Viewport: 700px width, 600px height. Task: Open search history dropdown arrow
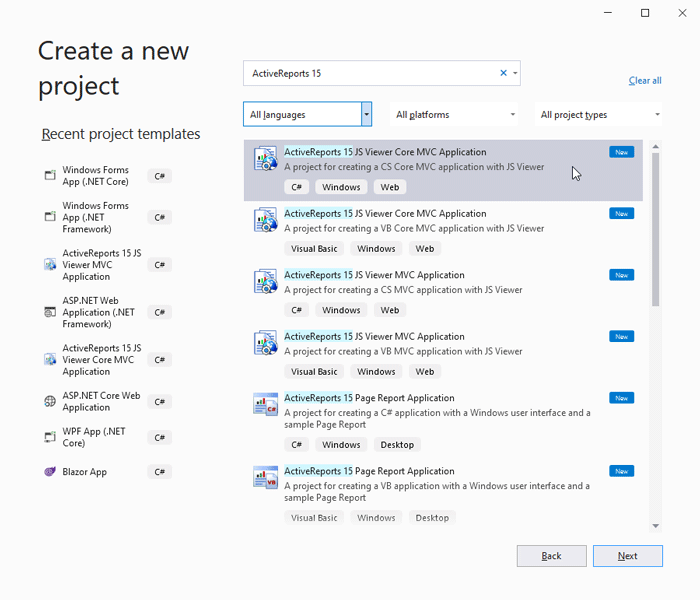[x=515, y=73]
